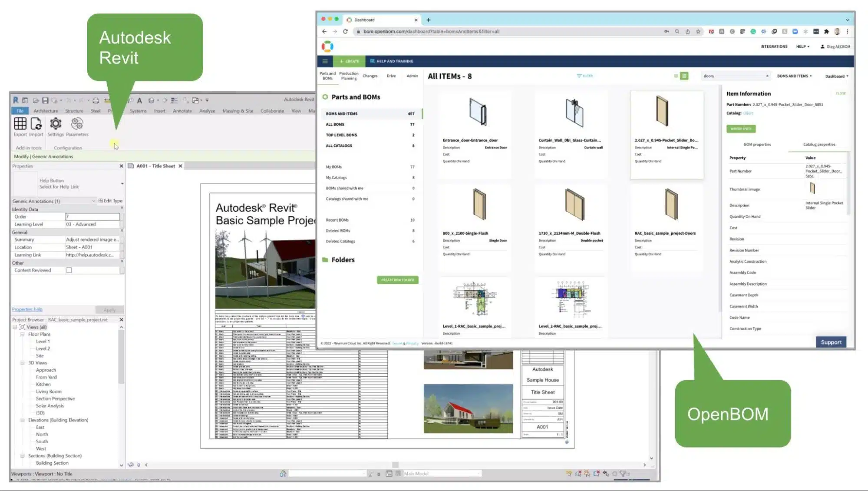Viewport: 868px width, 491px height.
Task: Collapse the Elevations (Building Elevation) node
Action: [23, 420]
